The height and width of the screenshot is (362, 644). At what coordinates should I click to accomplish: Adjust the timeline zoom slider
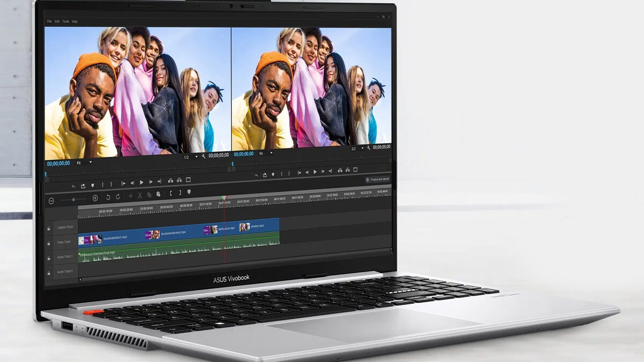click(x=73, y=200)
